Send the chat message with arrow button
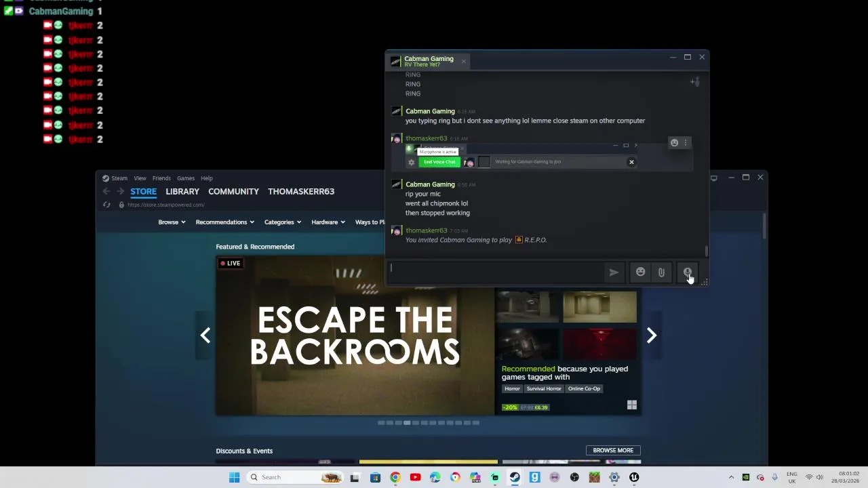This screenshot has height=488, width=868. click(x=614, y=272)
